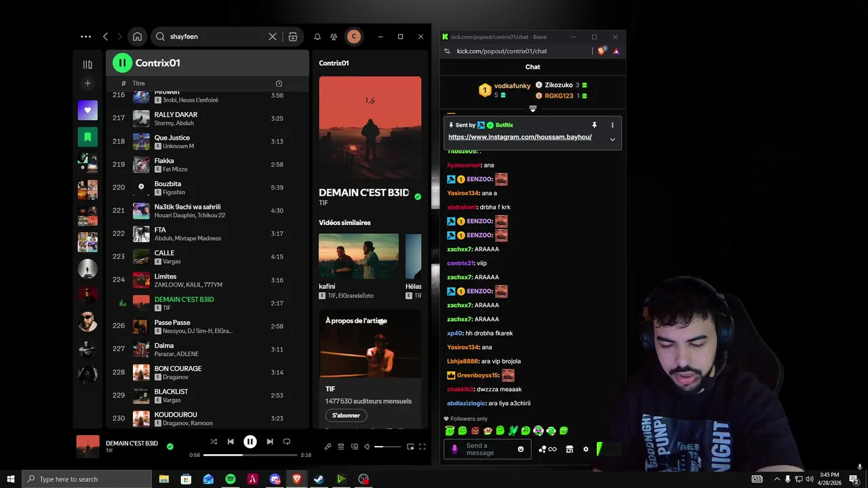Image resolution: width=868 pixels, height=488 pixels.
Task: Select track FTA
Action: [x=207, y=234]
